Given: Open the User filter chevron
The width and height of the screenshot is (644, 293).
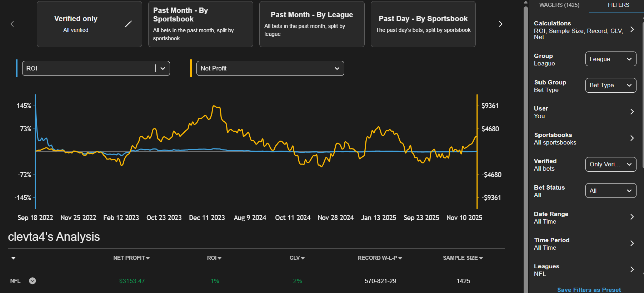Looking at the screenshot, I should tap(632, 112).
